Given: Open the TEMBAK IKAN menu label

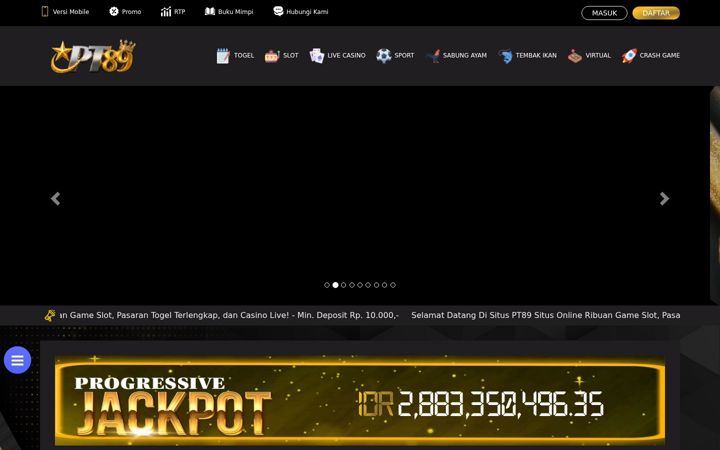Looking at the screenshot, I should 536,56.
